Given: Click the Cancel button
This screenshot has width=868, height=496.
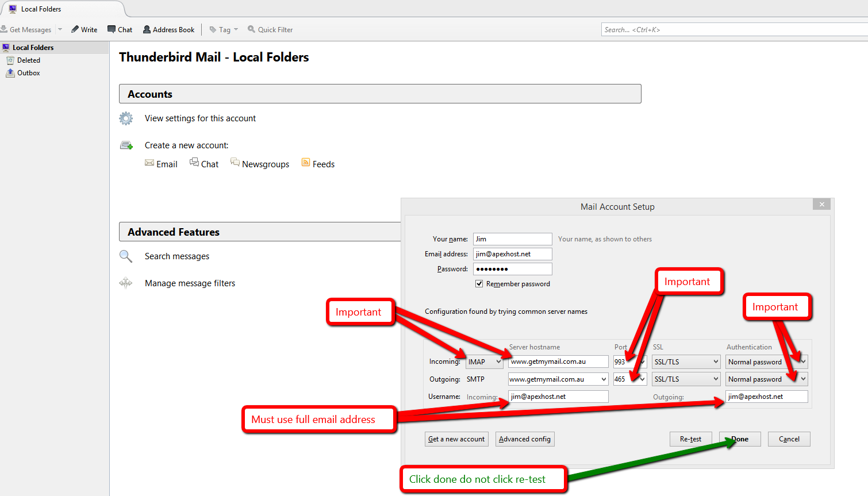Looking at the screenshot, I should [789, 439].
